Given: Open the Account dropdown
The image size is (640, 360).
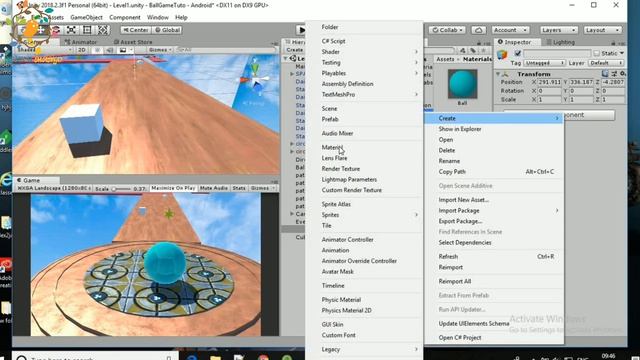Looking at the screenshot, I should click(x=511, y=30).
